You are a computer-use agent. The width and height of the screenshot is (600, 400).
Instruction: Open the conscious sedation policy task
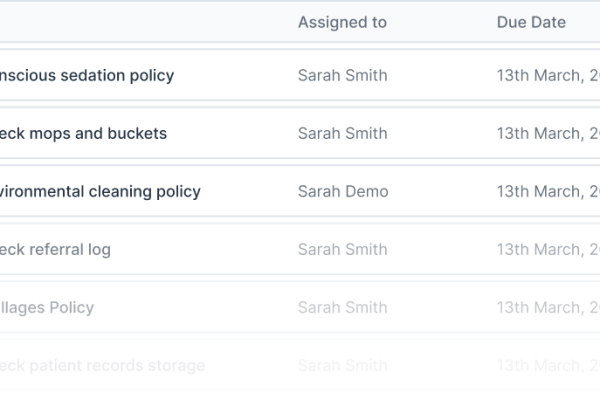click(87, 75)
